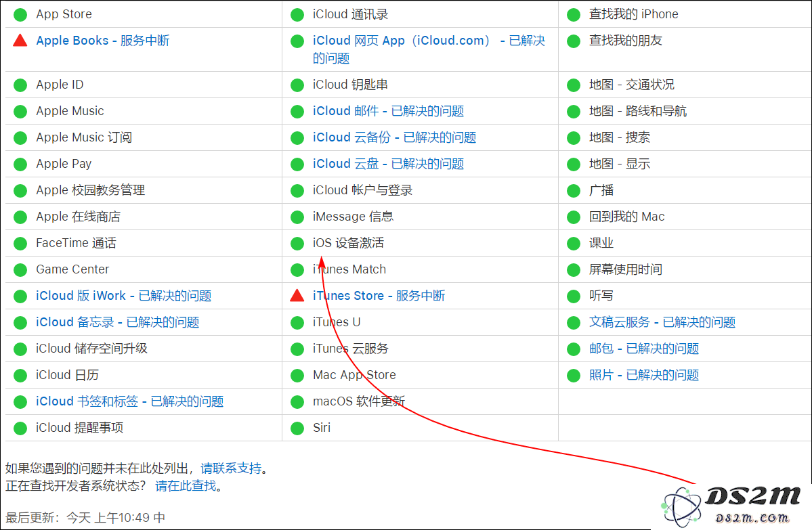
Task: Open the Apple Books 服务中断 link
Action: point(102,41)
